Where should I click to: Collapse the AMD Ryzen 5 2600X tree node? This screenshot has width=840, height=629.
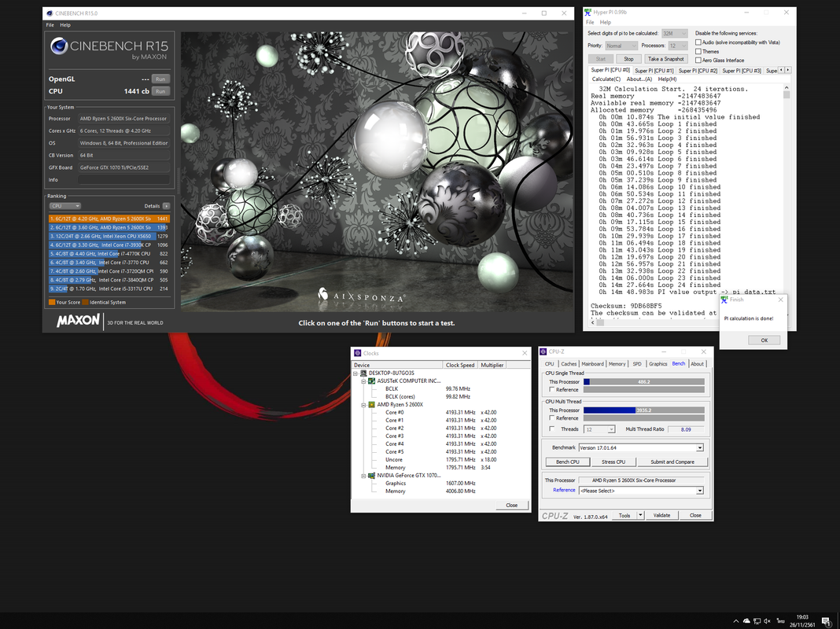coord(363,405)
